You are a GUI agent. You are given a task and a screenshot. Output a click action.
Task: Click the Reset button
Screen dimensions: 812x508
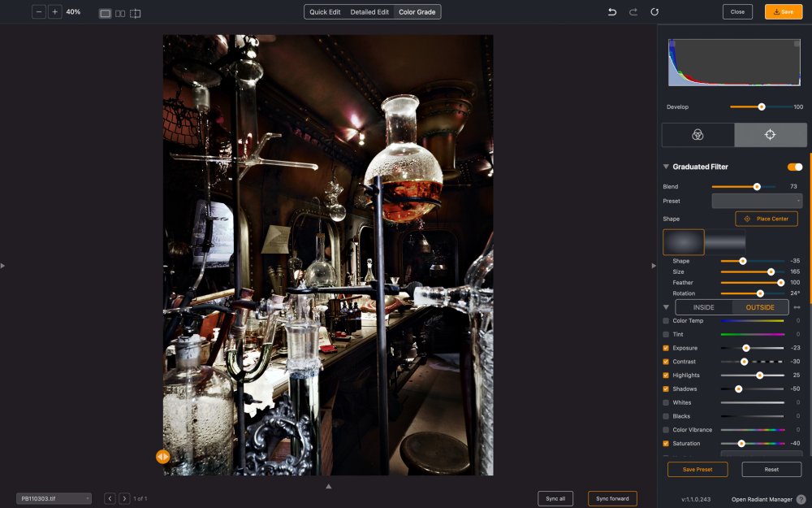click(x=771, y=470)
